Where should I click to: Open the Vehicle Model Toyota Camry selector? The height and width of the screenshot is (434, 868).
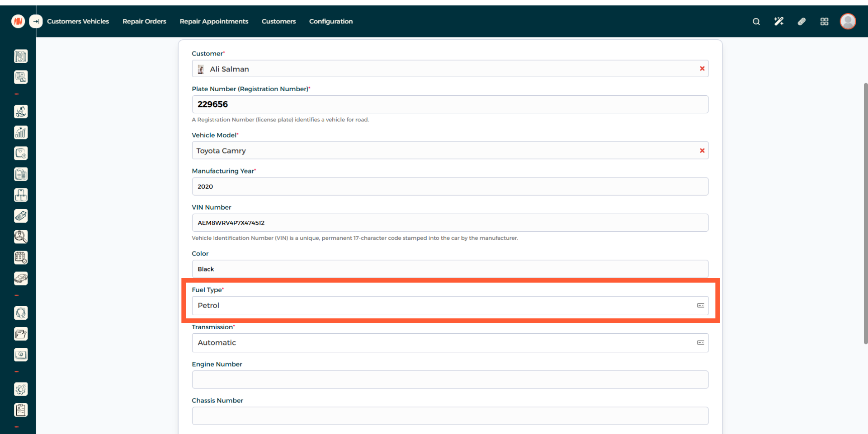tap(443, 151)
